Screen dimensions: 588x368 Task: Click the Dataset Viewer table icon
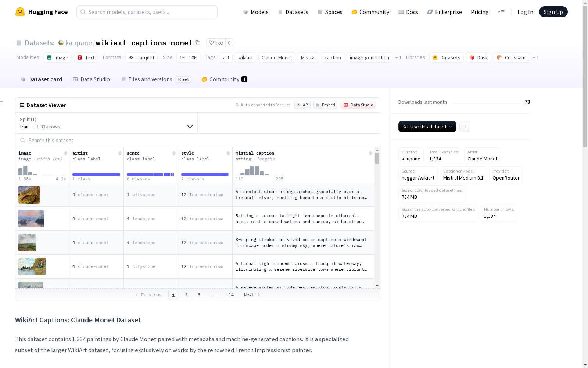click(x=22, y=105)
